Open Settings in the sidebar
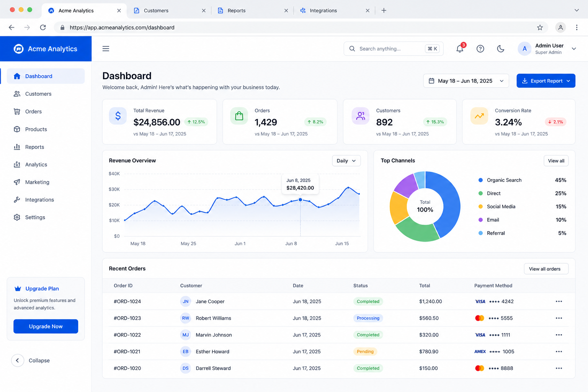 [46, 217]
